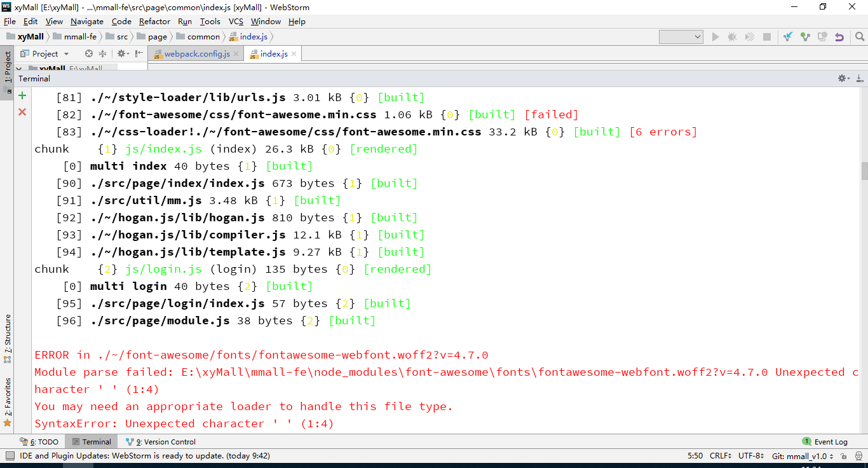The image size is (868, 468).
Task: Open 9: Version Control tool window
Action: (160, 441)
